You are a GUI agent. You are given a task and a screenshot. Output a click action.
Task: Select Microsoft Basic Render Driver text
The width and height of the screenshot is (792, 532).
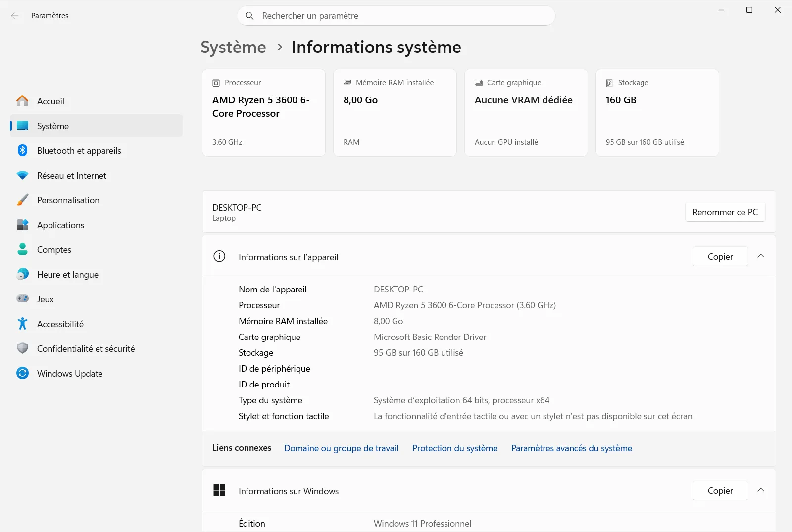tap(430, 337)
